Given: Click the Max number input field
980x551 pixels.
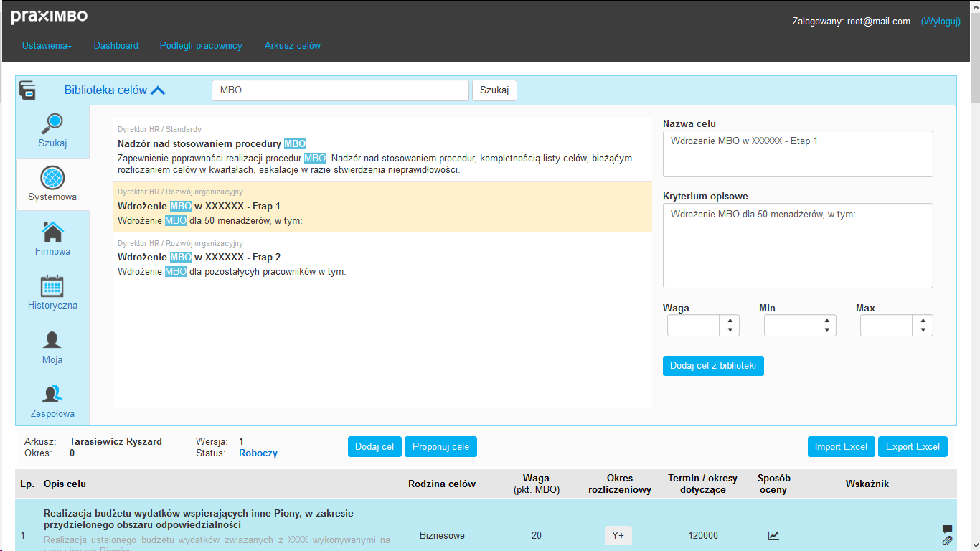Looking at the screenshot, I should (887, 326).
